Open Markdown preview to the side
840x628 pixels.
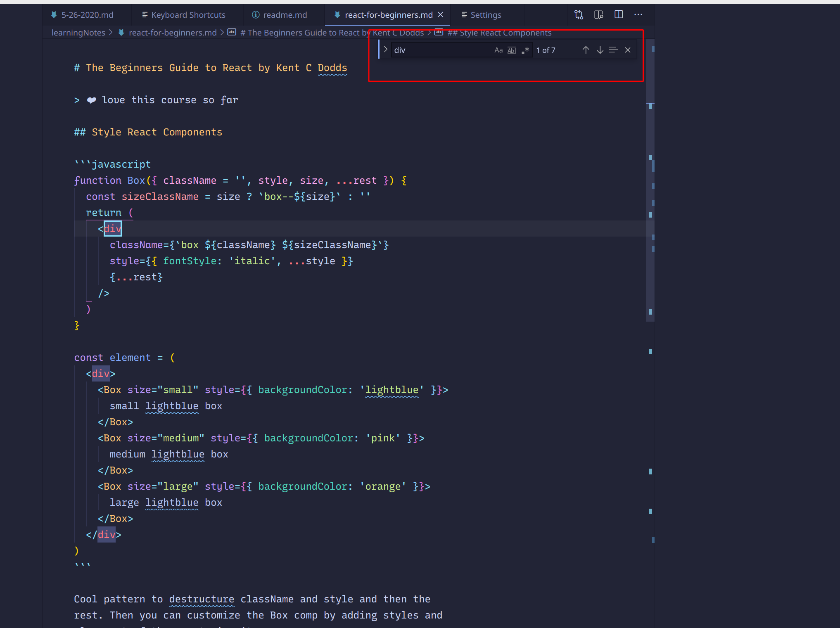(x=598, y=15)
